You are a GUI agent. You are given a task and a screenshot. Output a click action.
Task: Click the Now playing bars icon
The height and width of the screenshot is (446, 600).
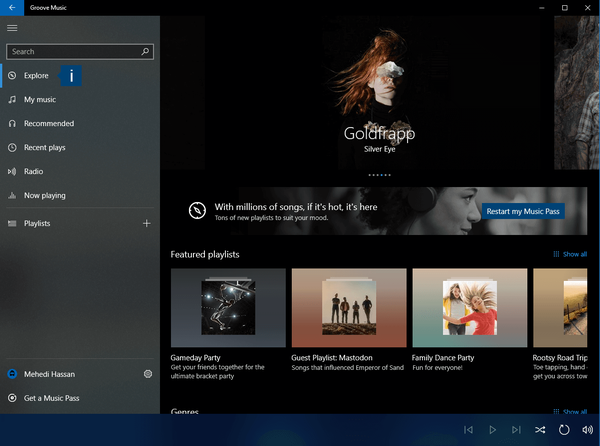coord(12,195)
